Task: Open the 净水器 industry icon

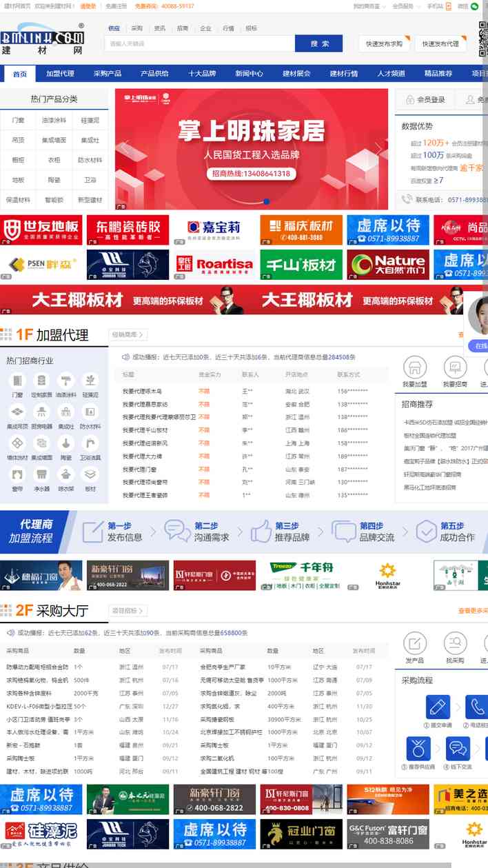Action: pyautogui.click(x=41, y=474)
